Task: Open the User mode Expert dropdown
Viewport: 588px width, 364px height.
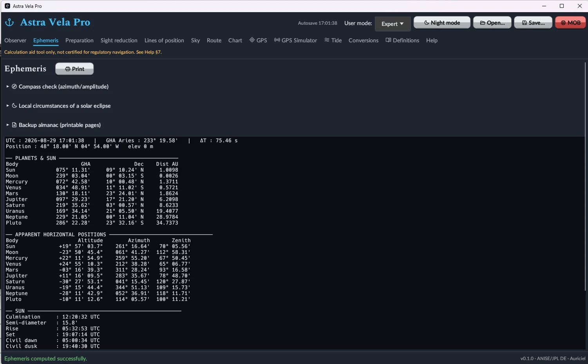Action: click(x=393, y=24)
